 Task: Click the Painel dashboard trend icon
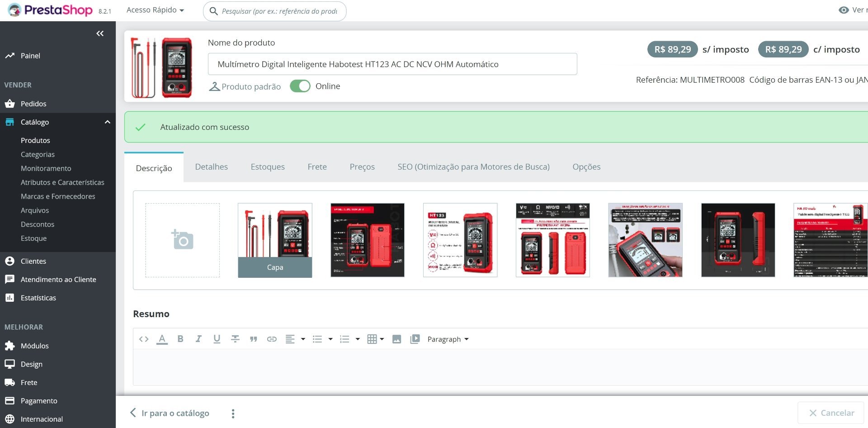click(9, 56)
